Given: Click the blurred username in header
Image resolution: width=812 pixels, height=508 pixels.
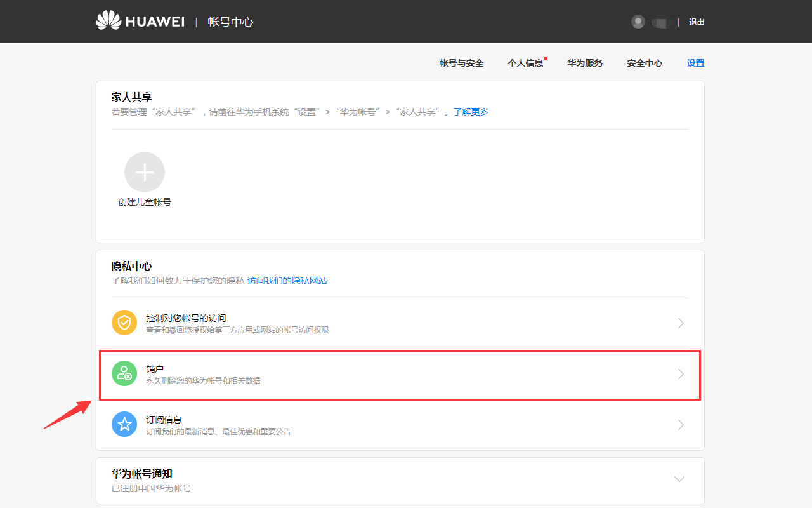Looking at the screenshot, I should [662, 23].
